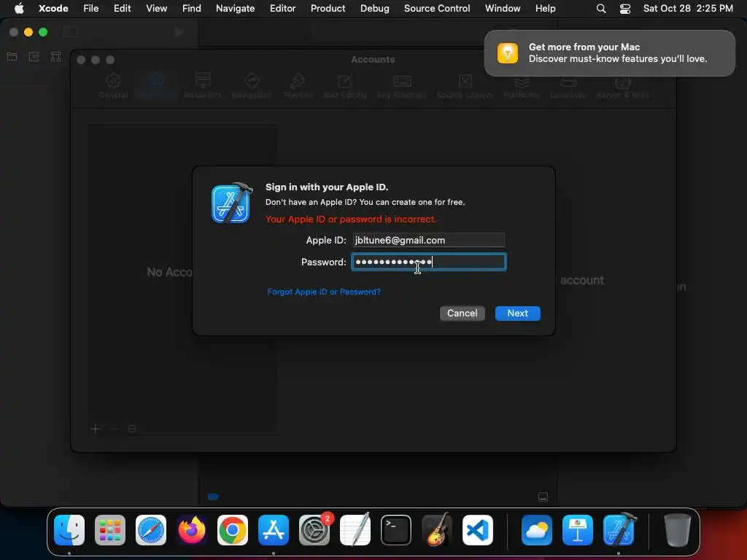The width and height of the screenshot is (747, 560).
Task: Select the Navigation tab in Accounts window
Action: (x=251, y=87)
